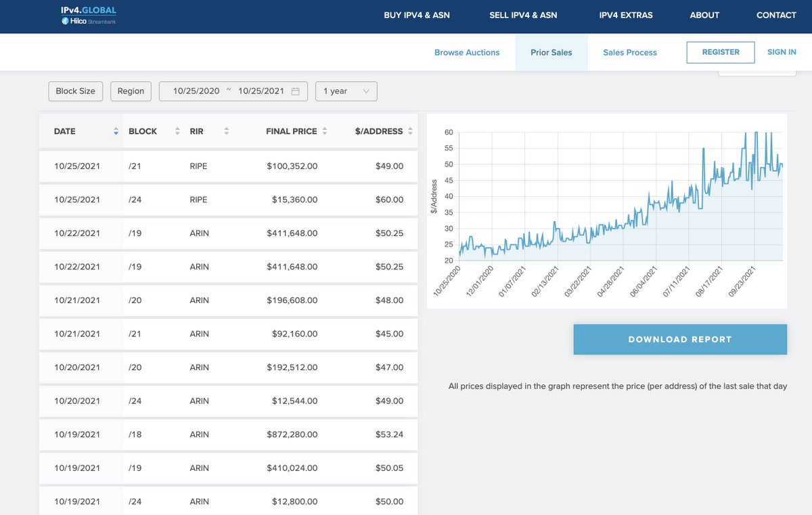Click the /18 block cell
Image resolution: width=812 pixels, height=515 pixels.
[135, 434]
